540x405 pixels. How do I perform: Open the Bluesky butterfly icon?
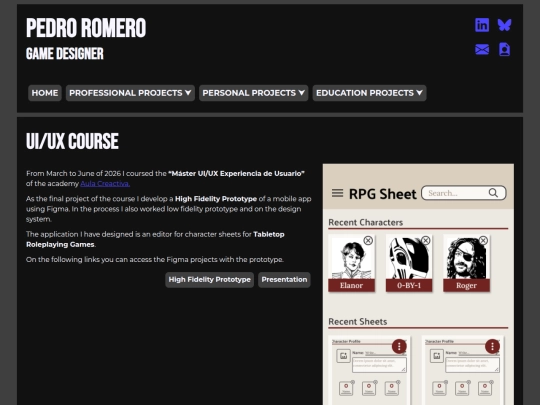pyautogui.click(x=504, y=25)
